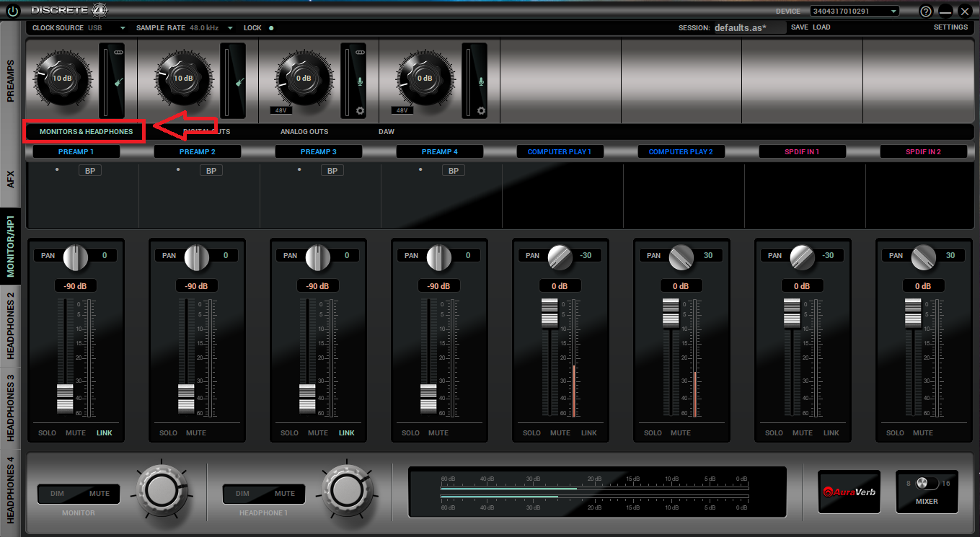Open the Headphones 4 side tab
980x537 pixels.
tap(11, 490)
